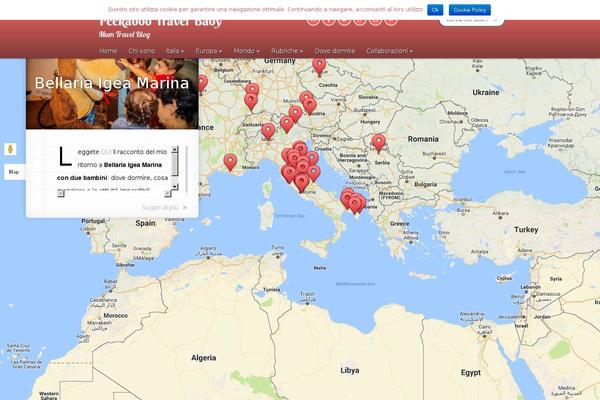The image size is (600, 400).
Task: Click the Ukraine label on the map
Action: point(486,92)
